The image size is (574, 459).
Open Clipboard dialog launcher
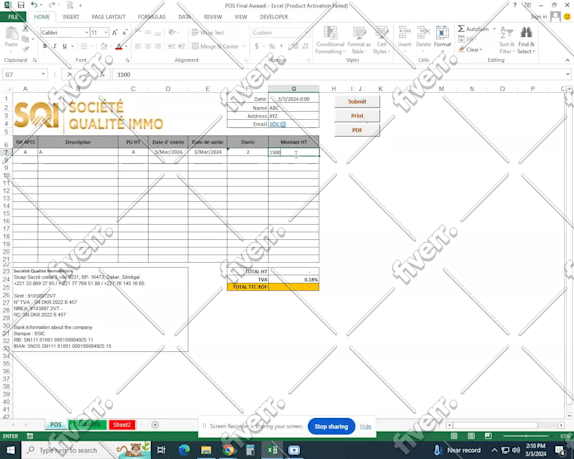pyautogui.click(x=35, y=60)
